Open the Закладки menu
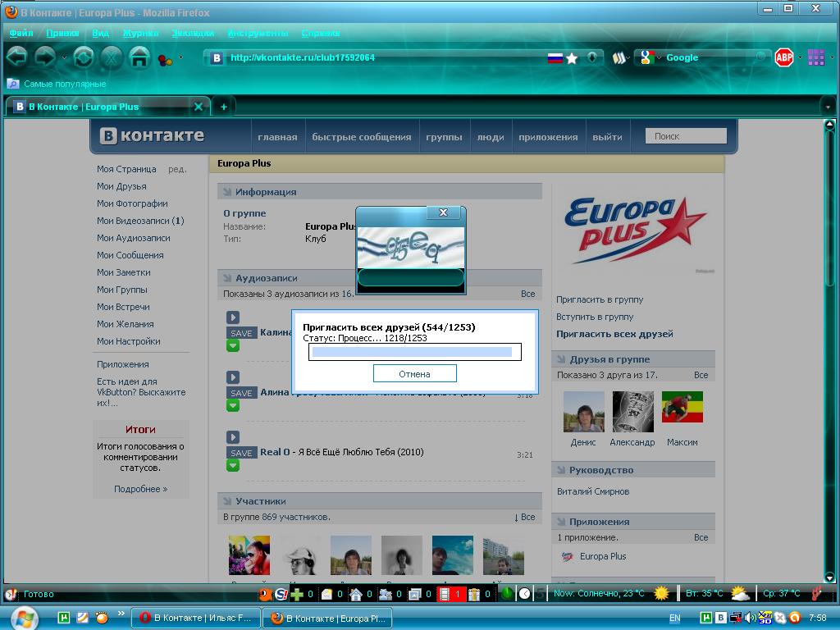Screen dimensions: 840x630 point(193,33)
